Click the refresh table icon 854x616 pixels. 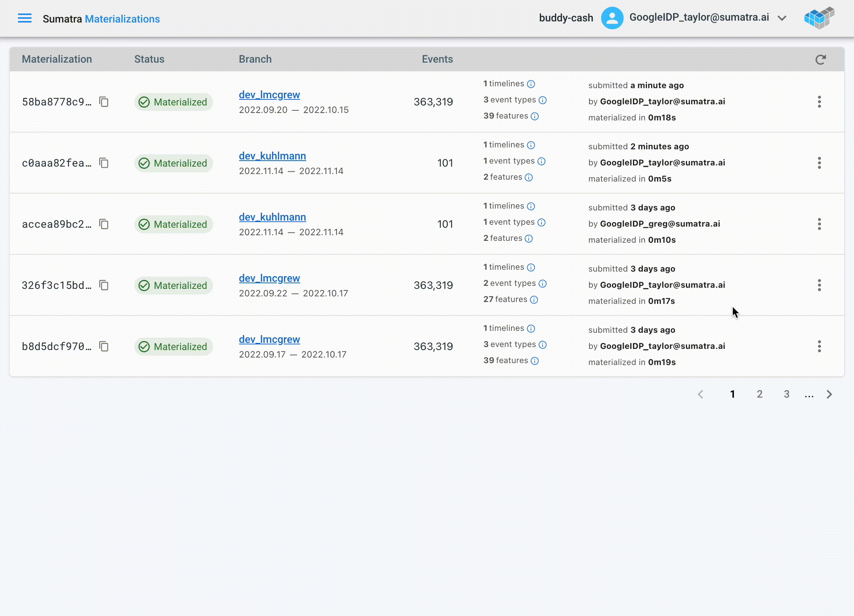tap(820, 60)
